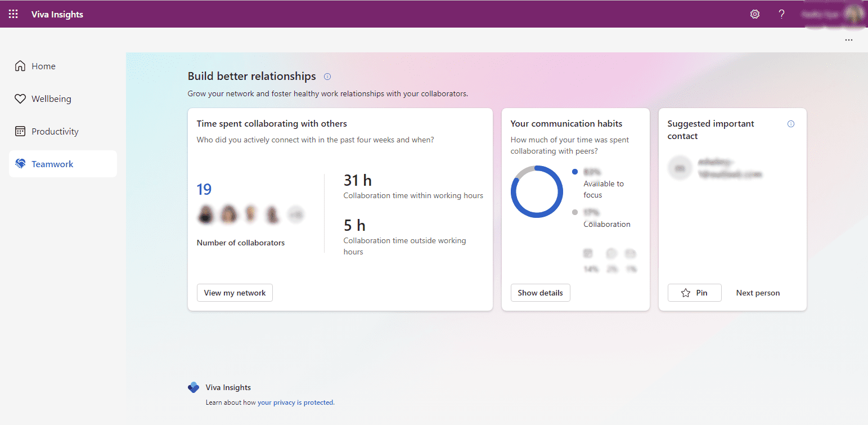Viewport: 868px width, 425px height.
Task: Click the gray Collaboration legend dot
Action: pos(574,212)
